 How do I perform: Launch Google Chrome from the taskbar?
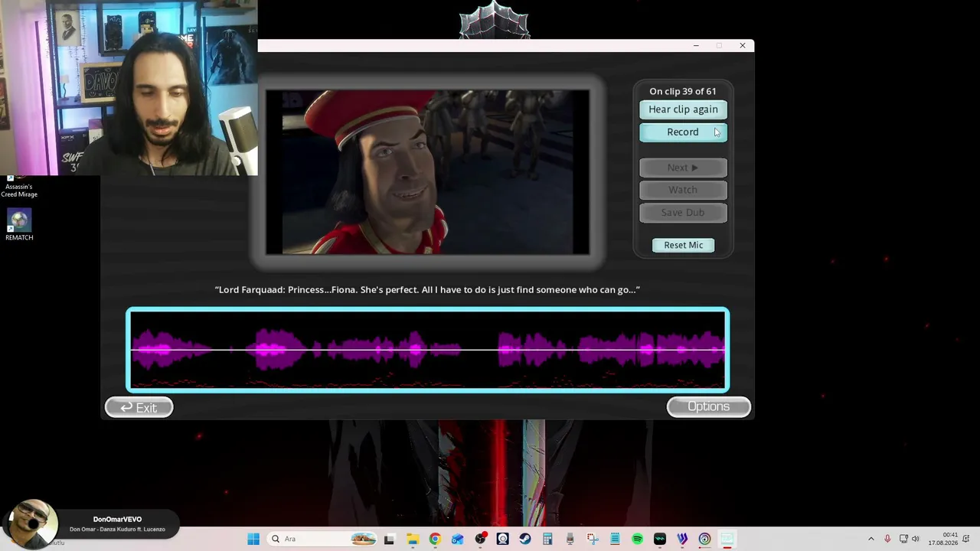pyautogui.click(x=435, y=539)
